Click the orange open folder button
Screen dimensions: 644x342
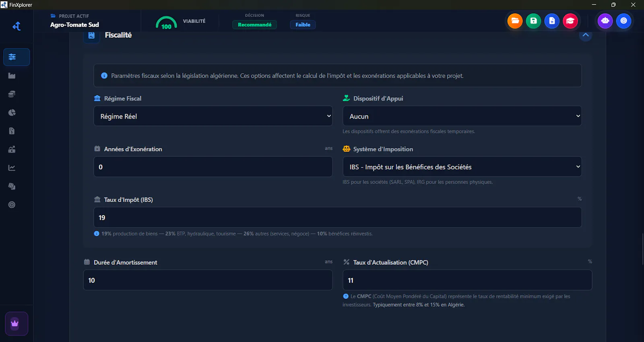point(515,21)
